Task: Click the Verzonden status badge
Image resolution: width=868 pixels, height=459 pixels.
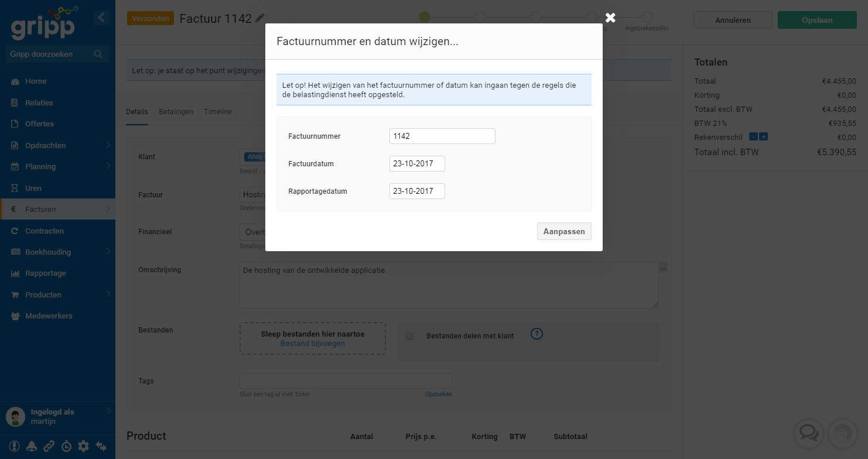Action: tap(151, 18)
